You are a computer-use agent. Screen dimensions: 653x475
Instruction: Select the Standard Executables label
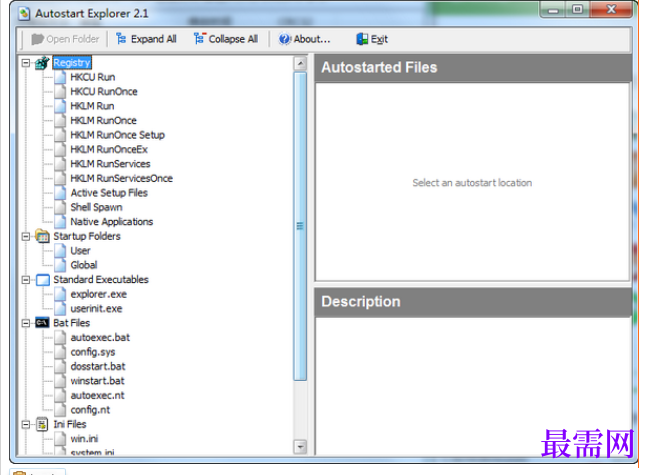coord(101,280)
